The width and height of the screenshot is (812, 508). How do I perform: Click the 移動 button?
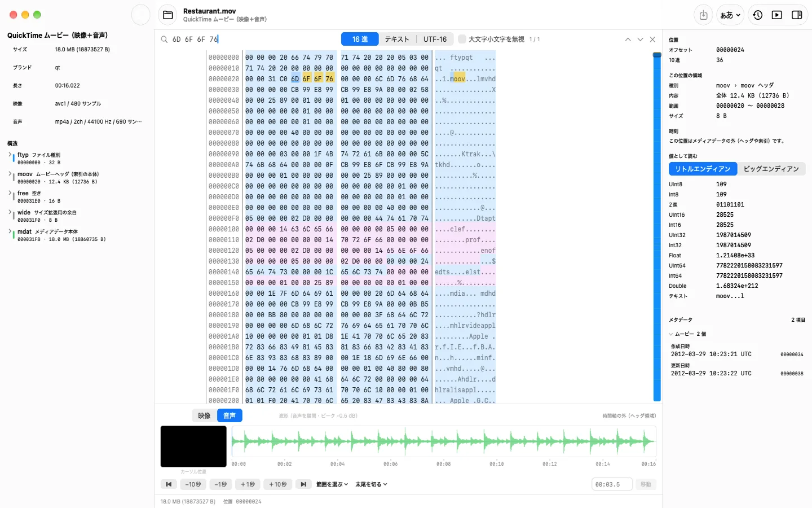pyautogui.click(x=646, y=484)
